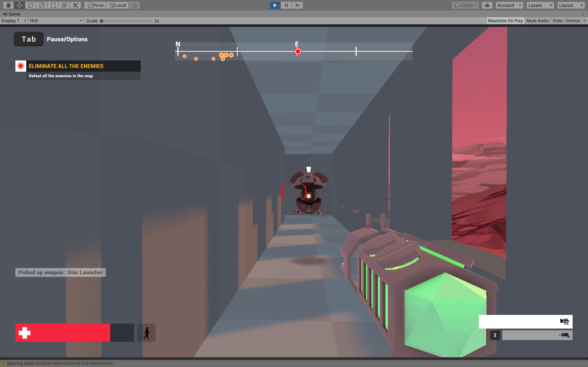Image resolution: width=588 pixels, height=367 pixels.
Task: Show rendering Stats overlay
Action: [x=557, y=21]
